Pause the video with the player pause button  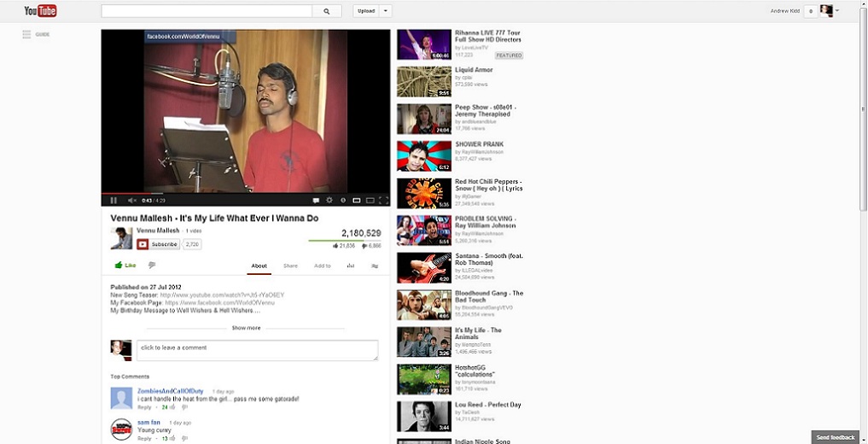click(114, 201)
